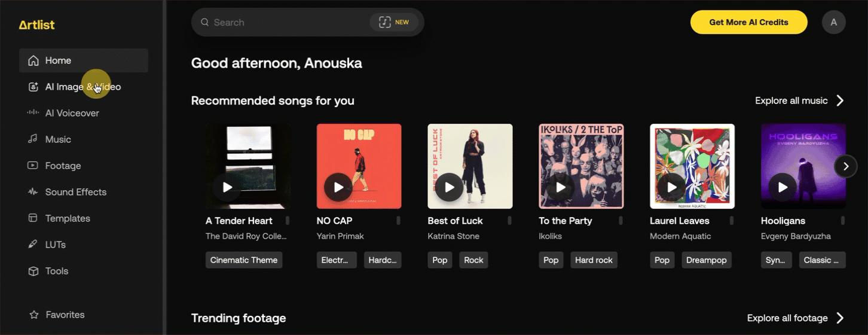Play the Laurel Leaves song
Image resolution: width=868 pixels, height=335 pixels.
tap(672, 187)
